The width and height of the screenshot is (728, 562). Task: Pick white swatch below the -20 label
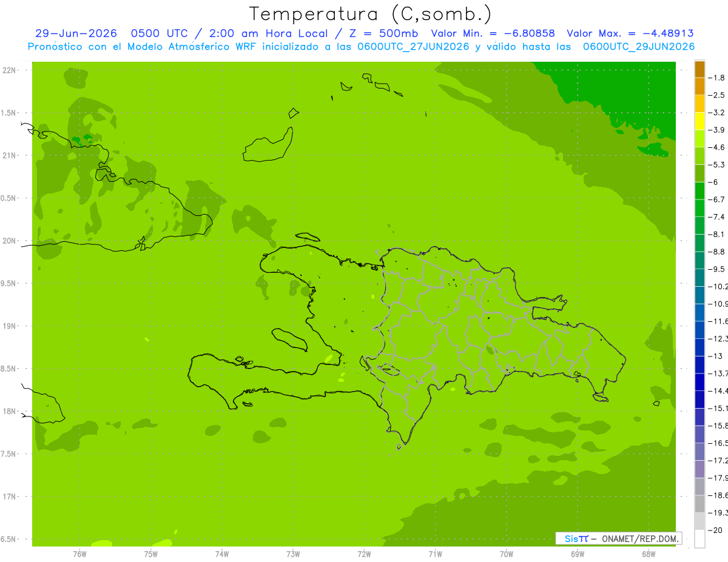[699, 539]
